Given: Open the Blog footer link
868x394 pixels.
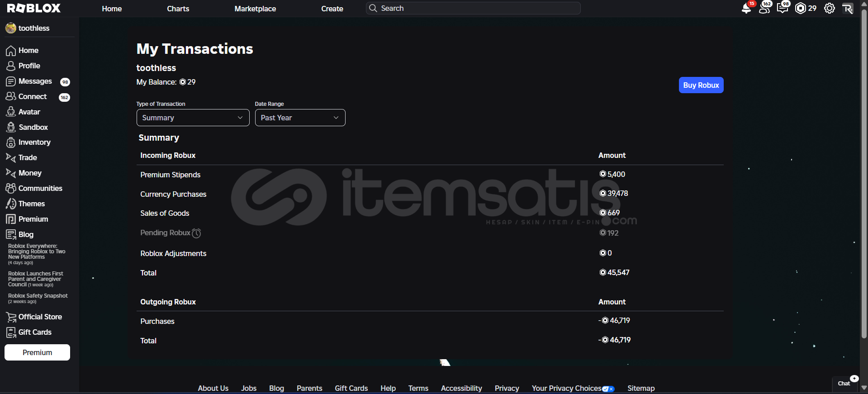Looking at the screenshot, I should tap(276, 388).
